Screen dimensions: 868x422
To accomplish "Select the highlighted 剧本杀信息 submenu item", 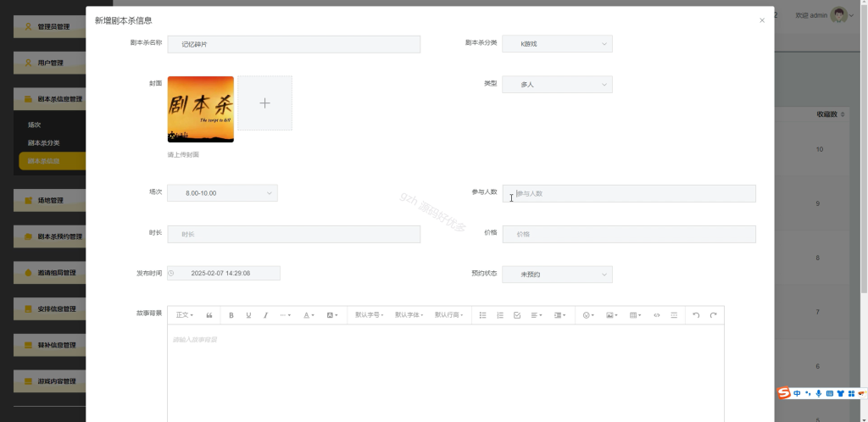I will click(53, 161).
